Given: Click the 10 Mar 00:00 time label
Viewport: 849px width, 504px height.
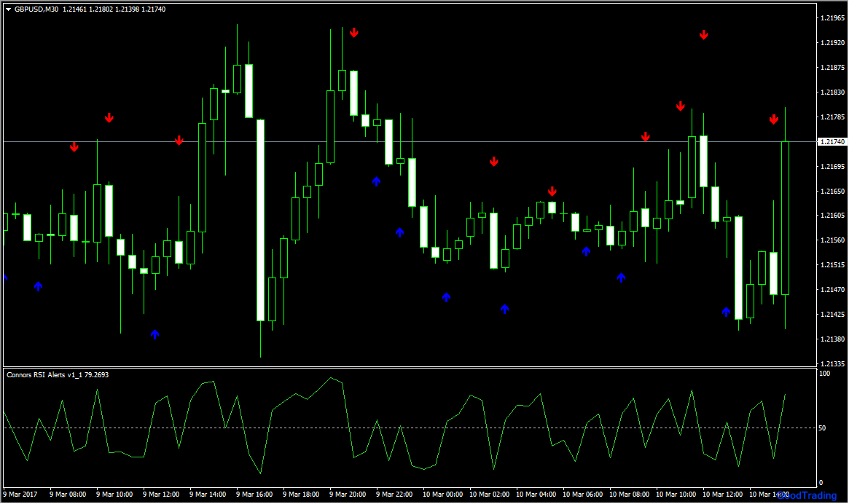Looking at the screenshot, I should click(442, 495).
